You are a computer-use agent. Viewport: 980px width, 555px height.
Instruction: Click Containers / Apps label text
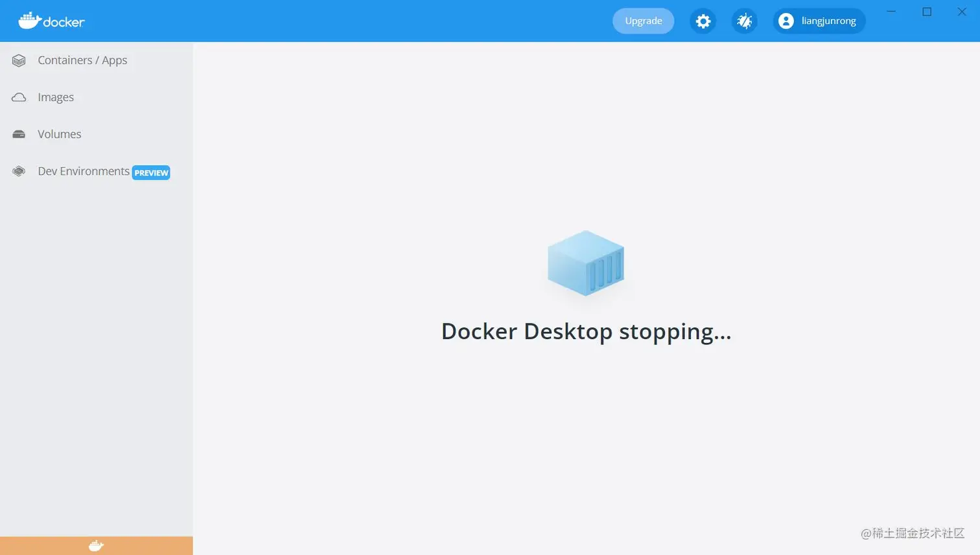tap(82, 60)
